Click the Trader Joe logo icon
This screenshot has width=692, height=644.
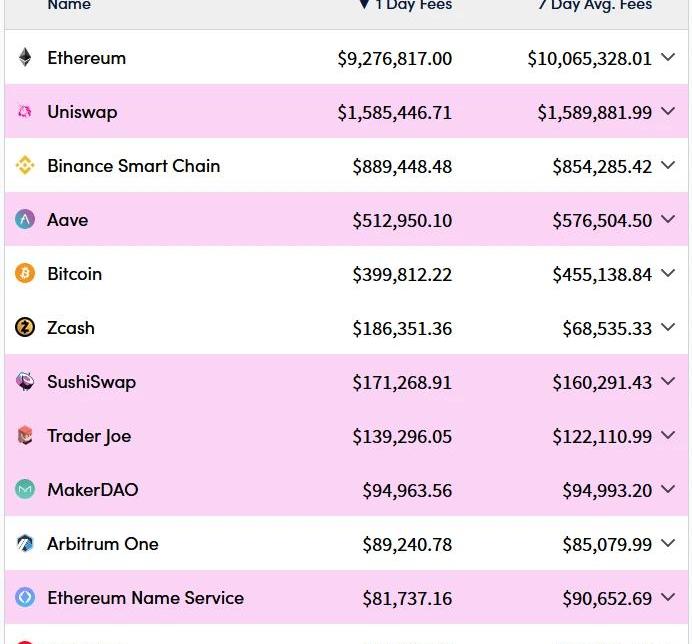pyautogui.click(x=25, y=436)
